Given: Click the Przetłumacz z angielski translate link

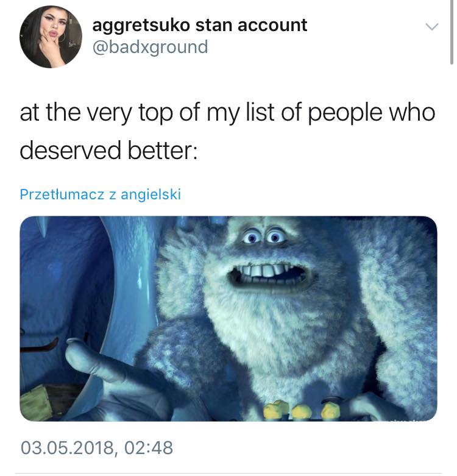Looking at the screenshot, I should click(x=101, y=194).
